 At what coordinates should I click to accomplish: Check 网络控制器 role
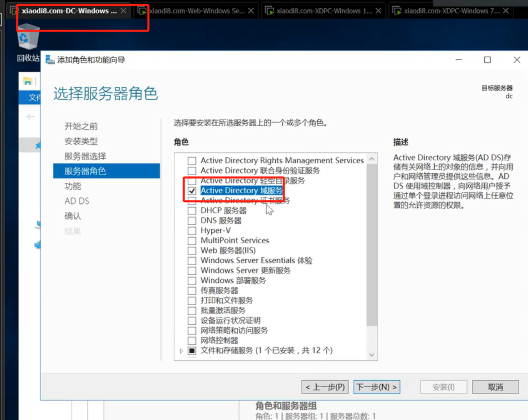(192, 341)
